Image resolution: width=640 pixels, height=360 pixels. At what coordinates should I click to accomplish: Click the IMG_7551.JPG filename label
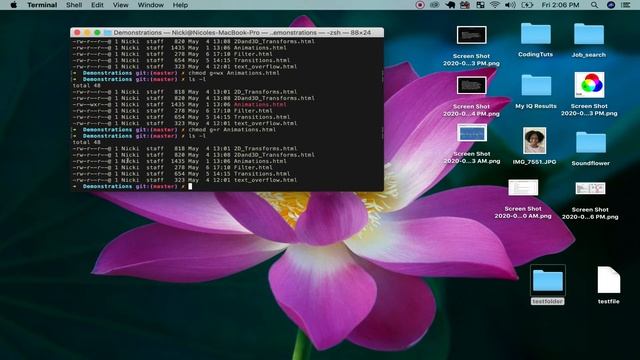tap(534, 162)
